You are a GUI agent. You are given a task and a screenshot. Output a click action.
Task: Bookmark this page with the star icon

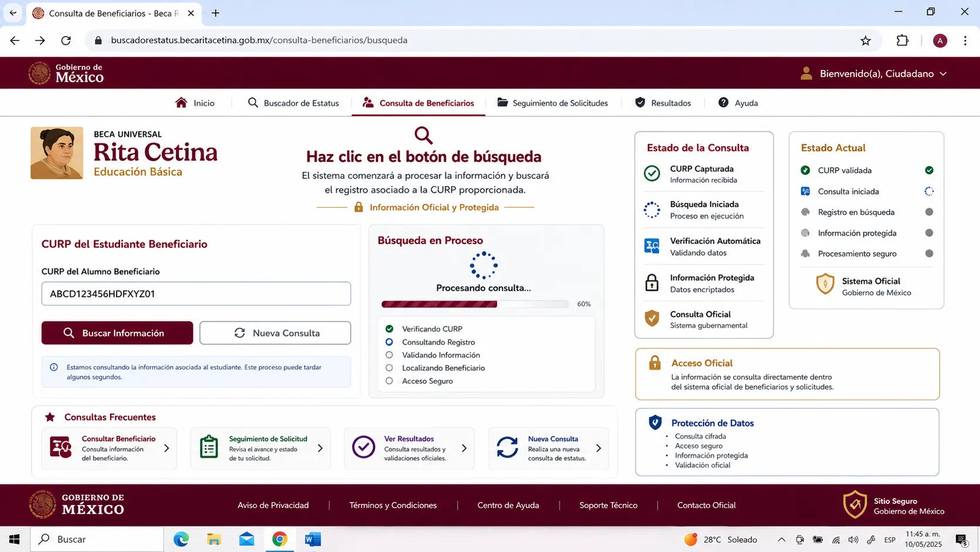pos(866,40)
